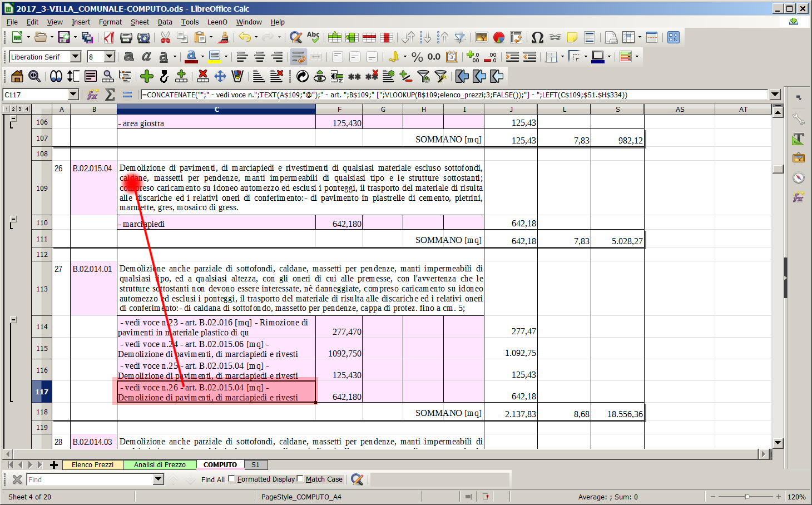Open the Find field history dropdown

tap(159, 479)
